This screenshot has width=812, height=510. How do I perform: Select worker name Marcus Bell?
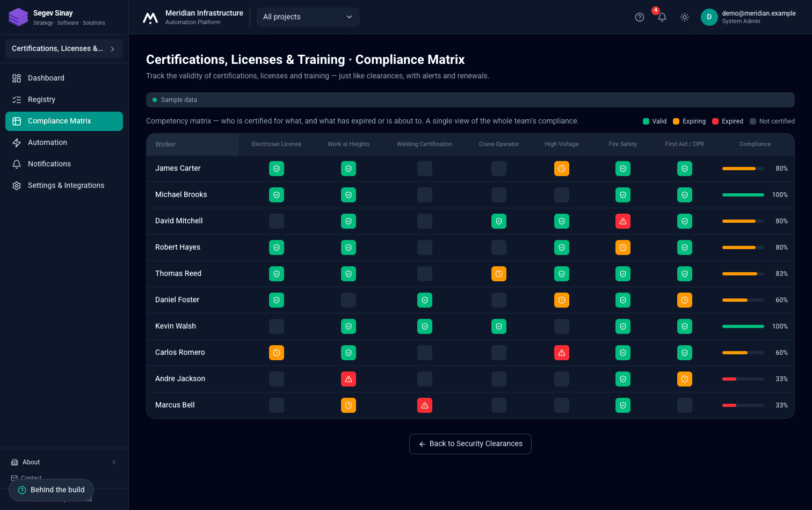[x=175, y=405]
